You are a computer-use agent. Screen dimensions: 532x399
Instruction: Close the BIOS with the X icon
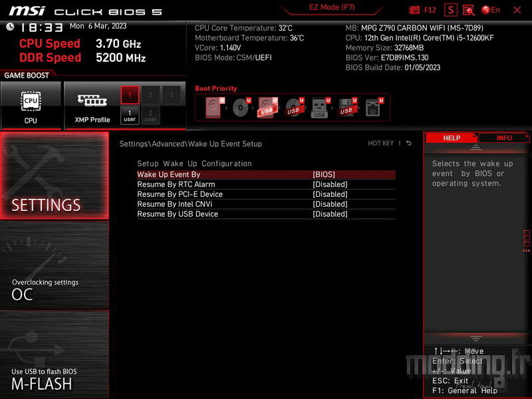517,10
